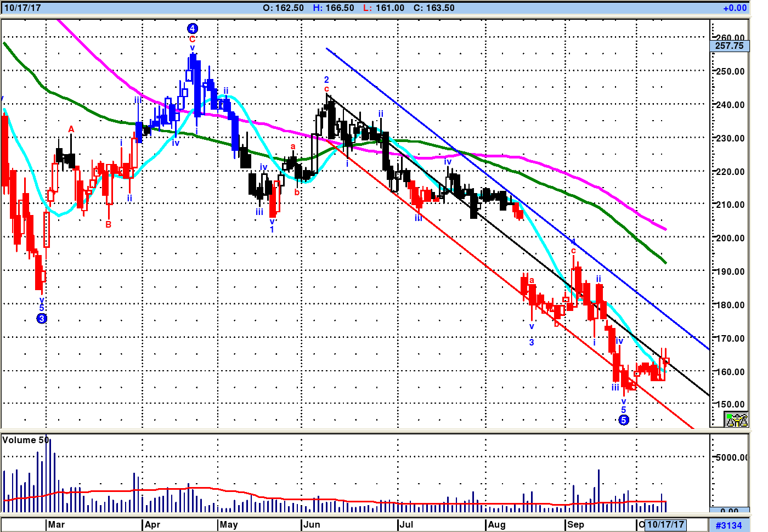The image size is (768, 532).
Task: Click the blue wave 1 label at May low
Action: (272, 229)
